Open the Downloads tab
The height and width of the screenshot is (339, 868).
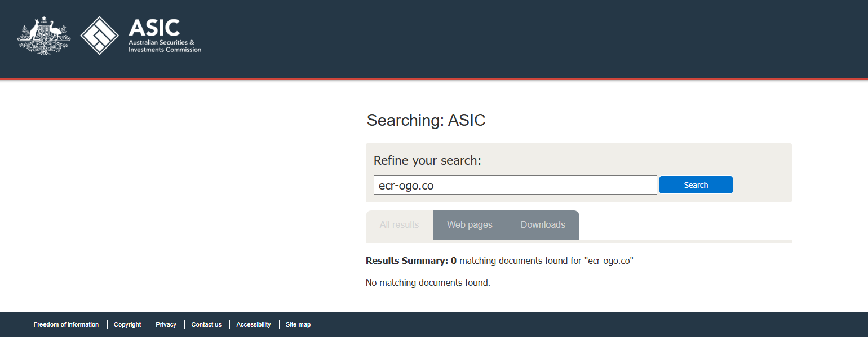(x=543, y=225)
